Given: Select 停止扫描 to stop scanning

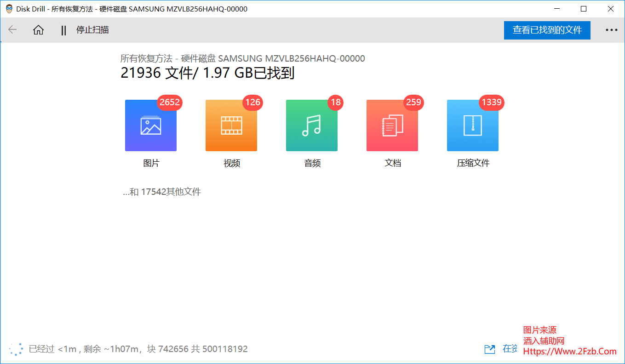Looking at the screenshot, I should point(92,29).
